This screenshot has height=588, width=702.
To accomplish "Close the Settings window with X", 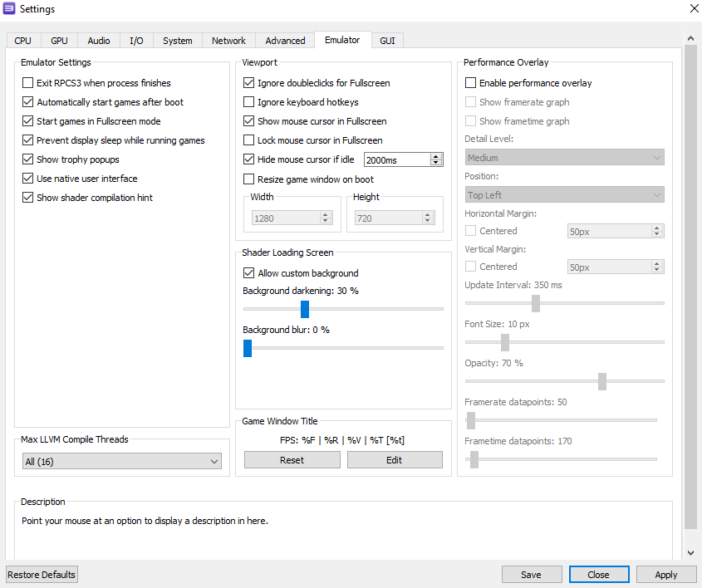I will tap(695, 8).
